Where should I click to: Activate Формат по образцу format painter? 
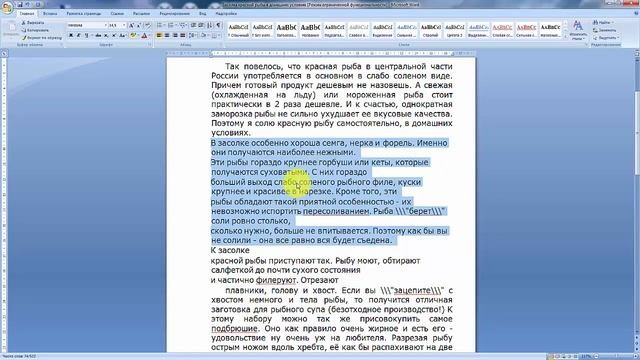pos(42,38)
